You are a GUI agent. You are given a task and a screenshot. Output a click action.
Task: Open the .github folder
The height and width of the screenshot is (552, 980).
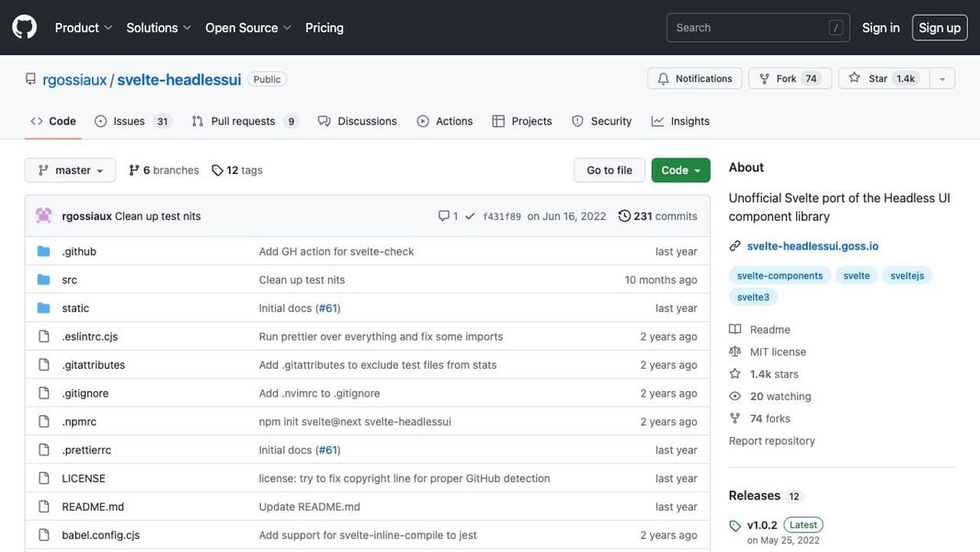point(79,251)
